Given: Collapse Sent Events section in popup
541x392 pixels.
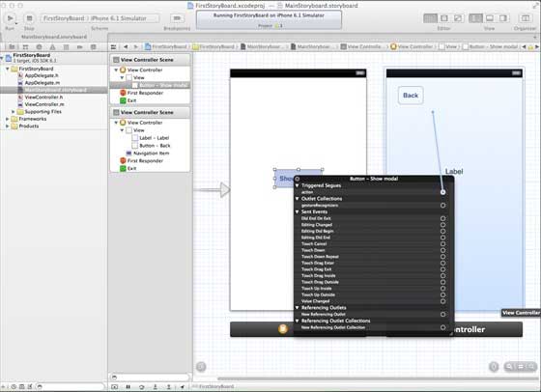Looking at the screenshot, I should [x=298, y=211].
